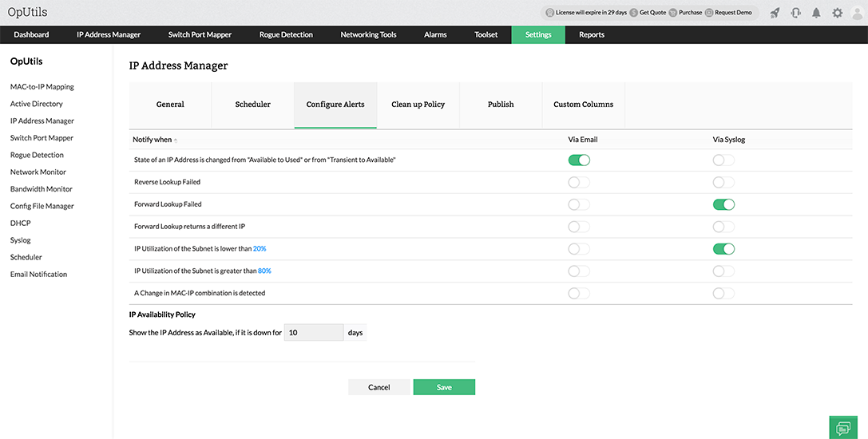Open the headset support icon
The width and height of the screenshot is (868, 439).
[796, 13]
